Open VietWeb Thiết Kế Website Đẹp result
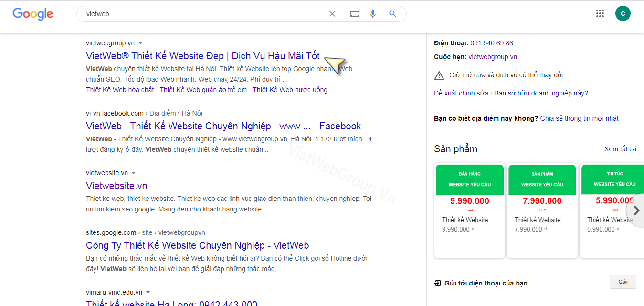This screenshot has width=644, height=306. pos(202,55)
